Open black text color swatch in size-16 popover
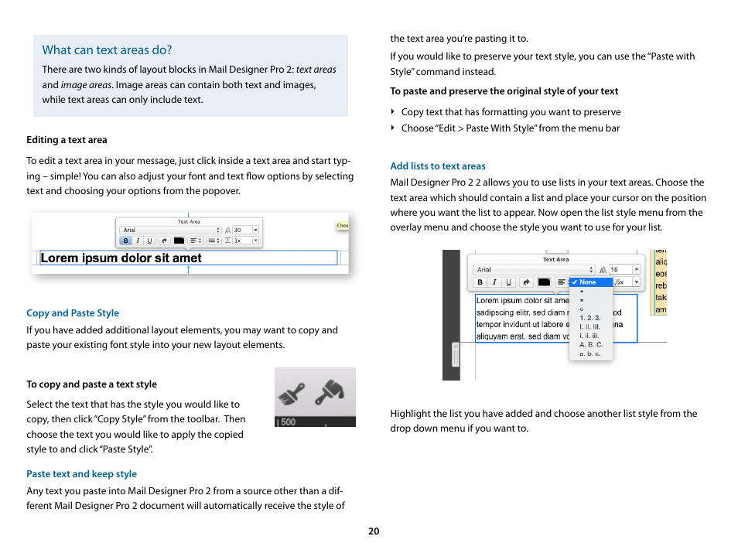 [x=544, y=282]
